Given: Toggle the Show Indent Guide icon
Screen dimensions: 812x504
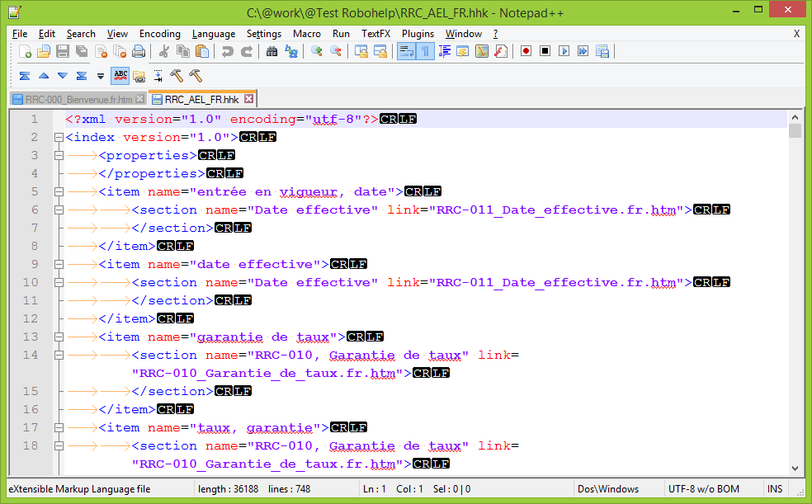Looking at the screenshot, I should point(444,51).
